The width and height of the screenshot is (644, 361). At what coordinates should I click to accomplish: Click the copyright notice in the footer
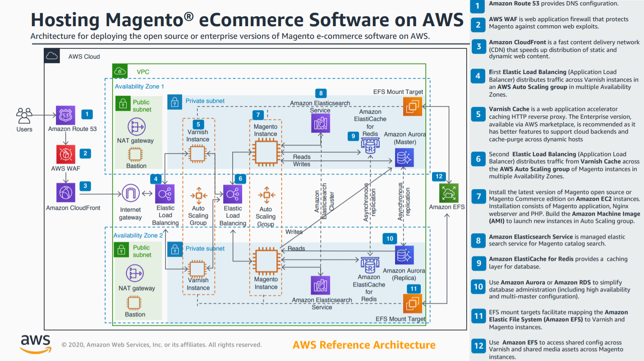(x=161, y=345)
